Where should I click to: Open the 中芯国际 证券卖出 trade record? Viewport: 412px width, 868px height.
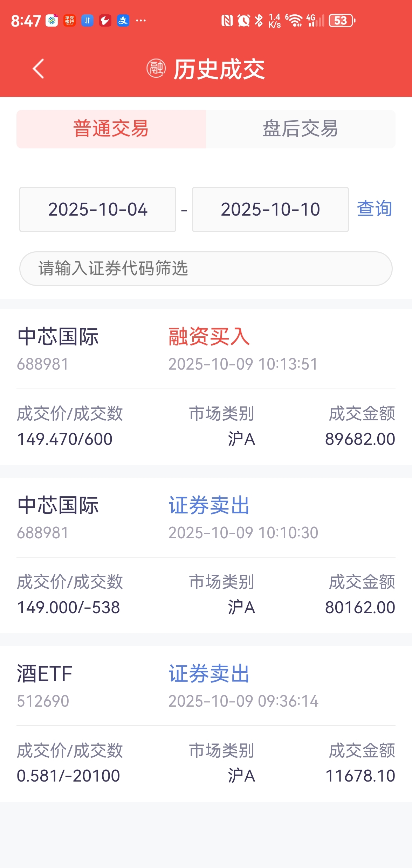click(x=206, y=555)
